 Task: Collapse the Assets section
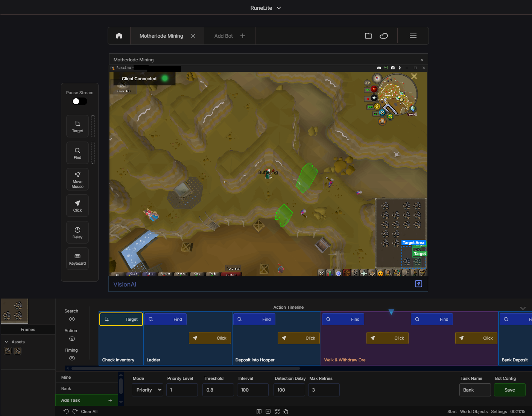(6, 341)
